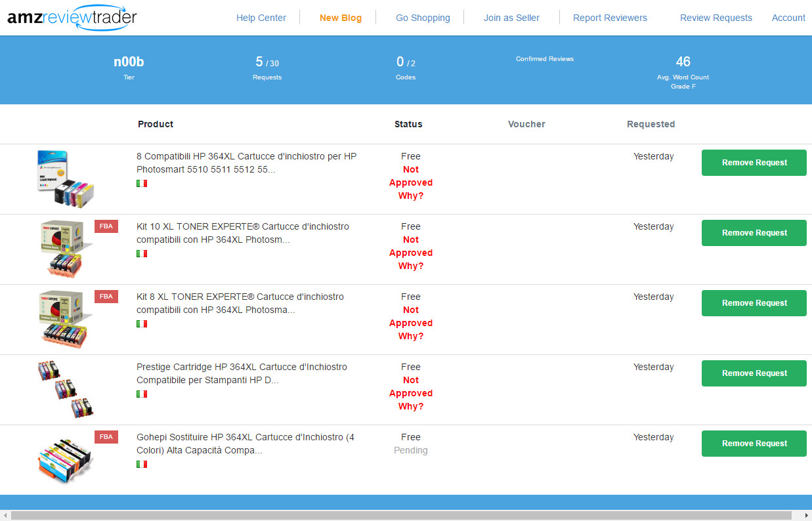The width and height of the screenshot is (812, 521).
Task: Click thumbnail of 8 Compatibili HP 364XL cartridges
Action: click(66, 179)
